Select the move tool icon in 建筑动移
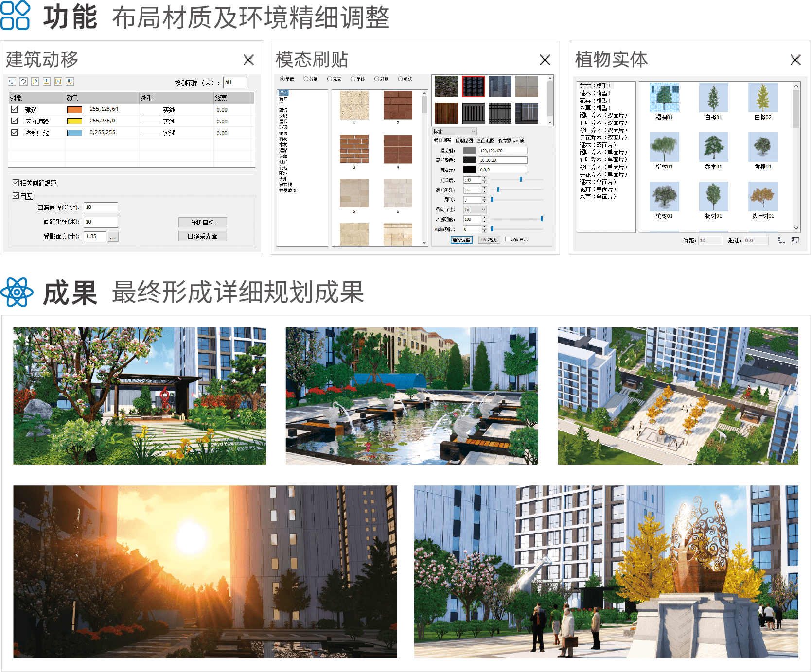Screen dimensions: 811x672 (12, 81)
